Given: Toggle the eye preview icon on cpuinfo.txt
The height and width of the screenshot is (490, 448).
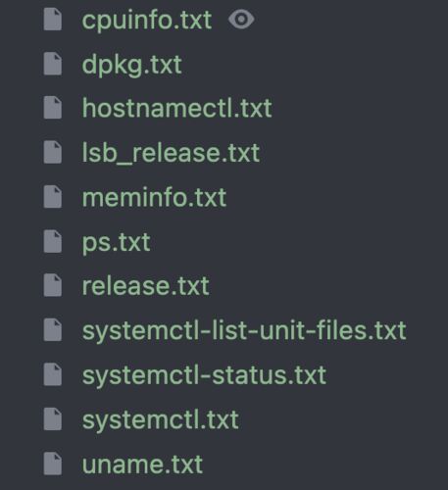Looking at the screenshot, I should click(241, 20).
